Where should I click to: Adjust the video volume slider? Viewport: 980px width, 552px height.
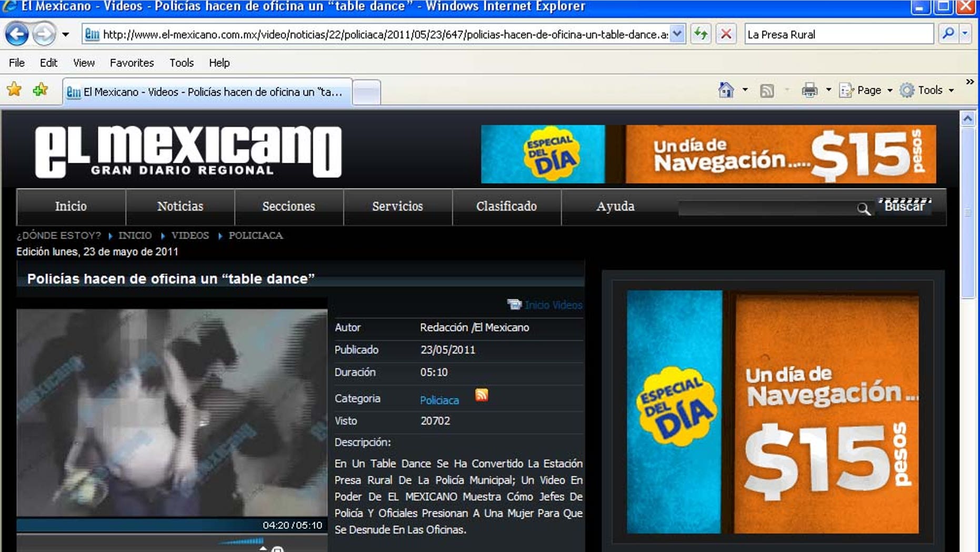click(x=241, y=541)
